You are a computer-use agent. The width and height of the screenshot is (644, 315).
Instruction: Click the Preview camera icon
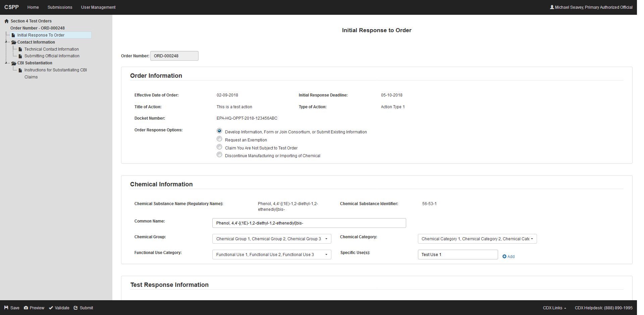point(26,308)
